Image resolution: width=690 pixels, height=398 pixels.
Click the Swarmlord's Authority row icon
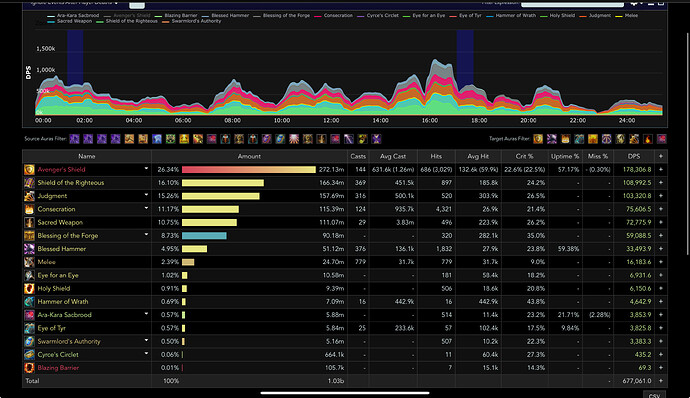(x=29, y=341)
